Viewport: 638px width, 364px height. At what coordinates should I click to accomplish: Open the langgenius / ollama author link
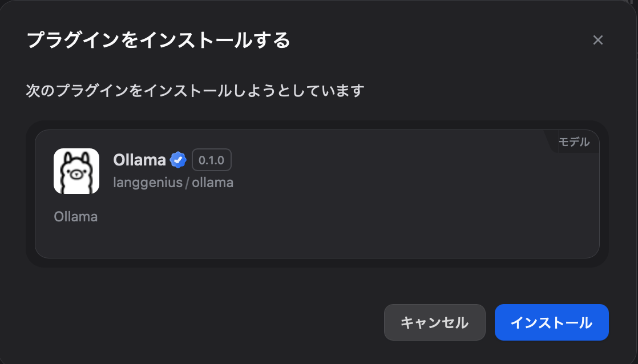174,182
